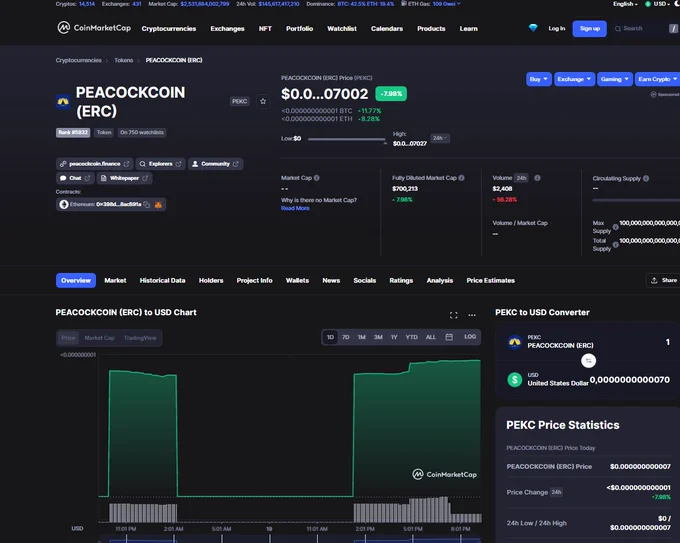680x543 pixels.
Task: Open the English language selector
Action: click(625, 4)
